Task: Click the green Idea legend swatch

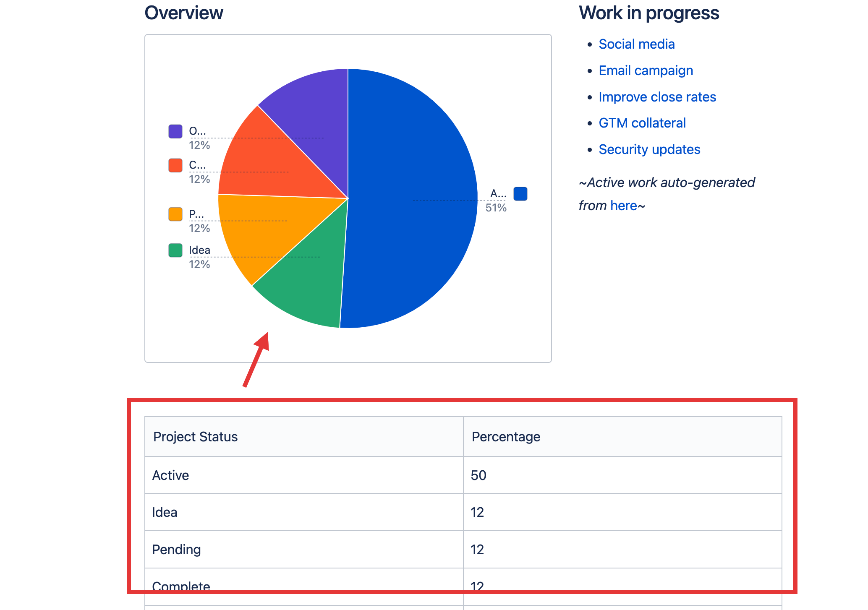Action: click(175, 250)
